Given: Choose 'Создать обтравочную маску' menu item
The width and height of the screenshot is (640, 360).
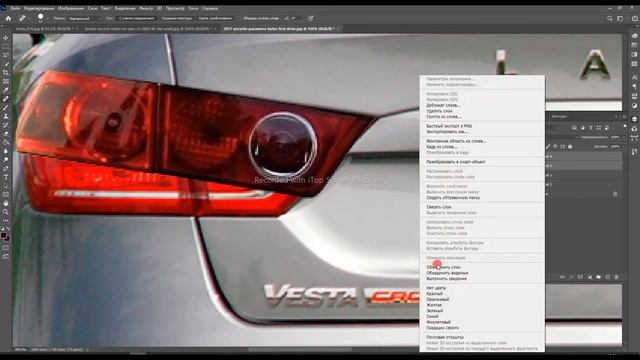Looking at the screenshot, I should click(453, 198).
